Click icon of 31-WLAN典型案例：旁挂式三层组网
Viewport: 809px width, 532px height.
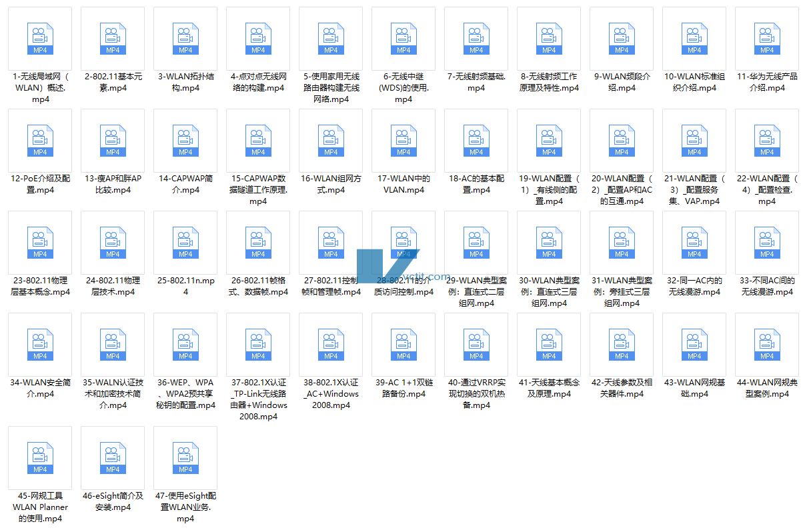click(x=622, y=243)
